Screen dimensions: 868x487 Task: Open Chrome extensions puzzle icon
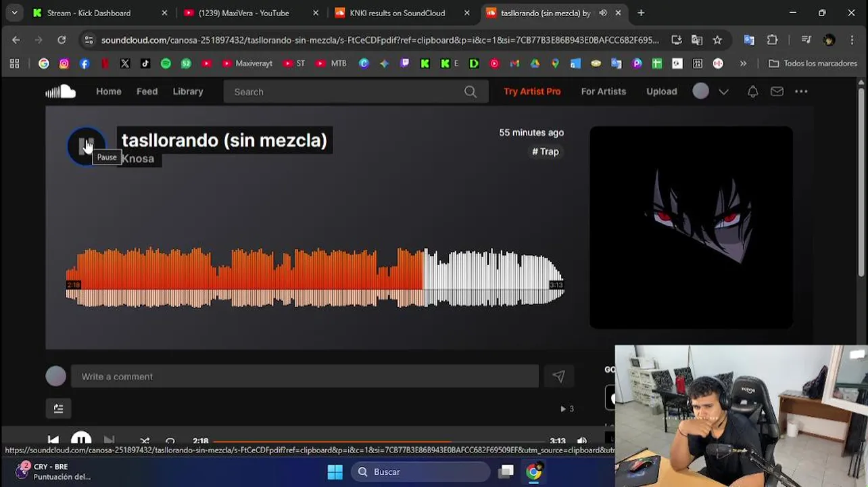pos(772,40)
